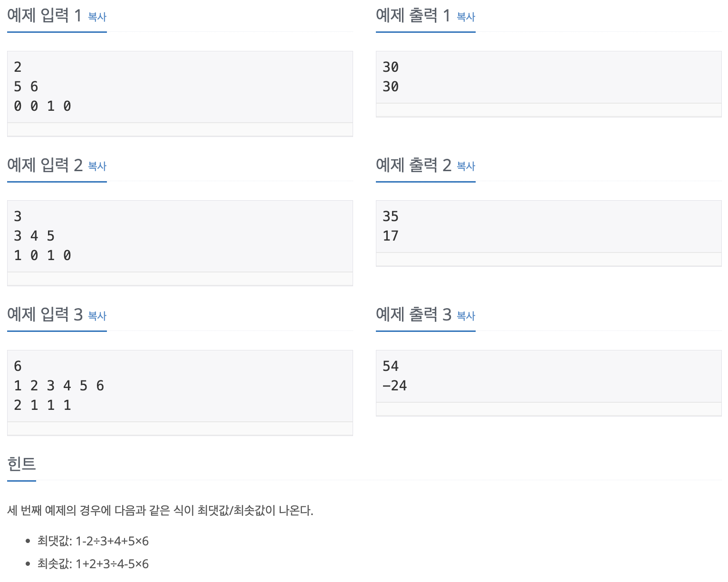Click the 예제 입력 1 code block

[x=180, y=87]
